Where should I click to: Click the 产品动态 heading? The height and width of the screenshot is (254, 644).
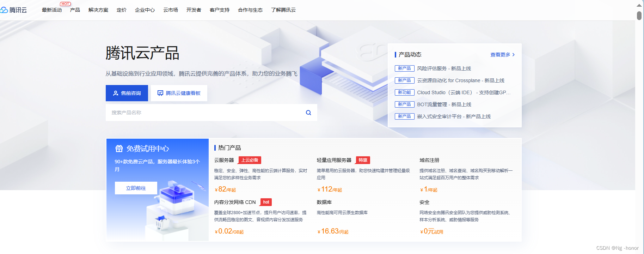tap(410, 55)
